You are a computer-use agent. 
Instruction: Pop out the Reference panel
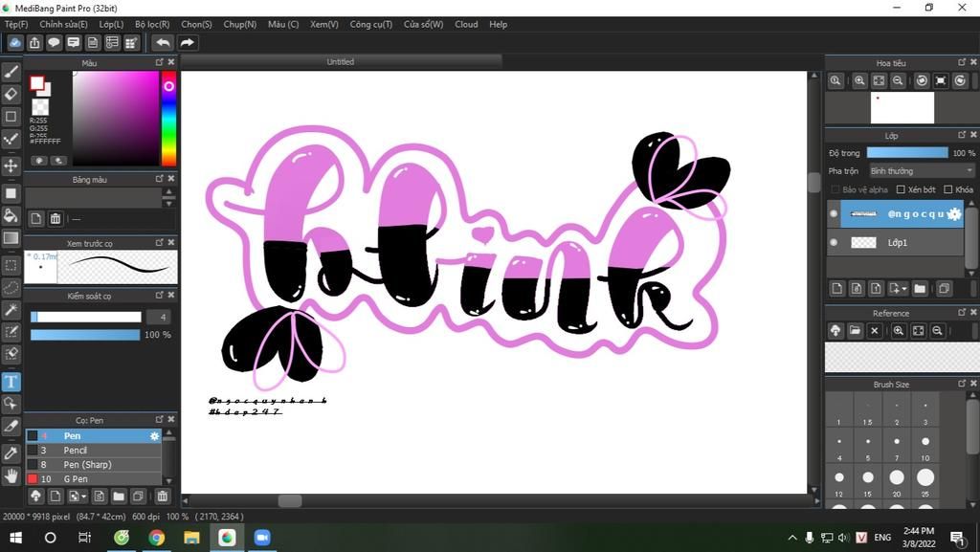(x=962, y=312)
